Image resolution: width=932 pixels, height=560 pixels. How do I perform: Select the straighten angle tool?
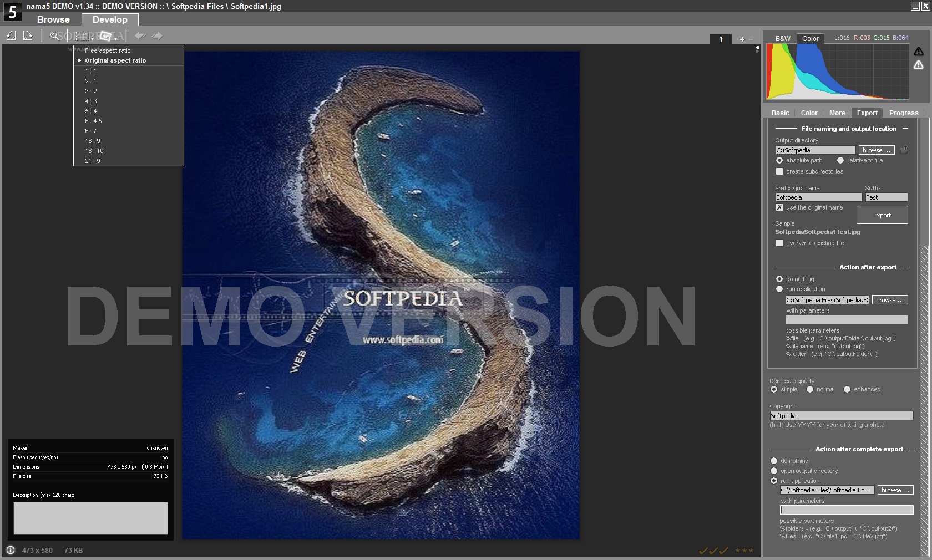point(105,36)
